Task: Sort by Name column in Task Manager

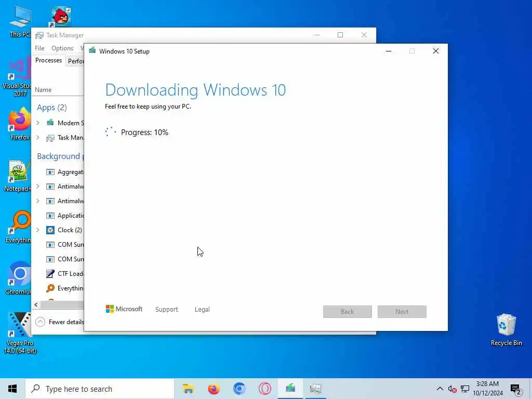Action: click(x=43, y=90)
